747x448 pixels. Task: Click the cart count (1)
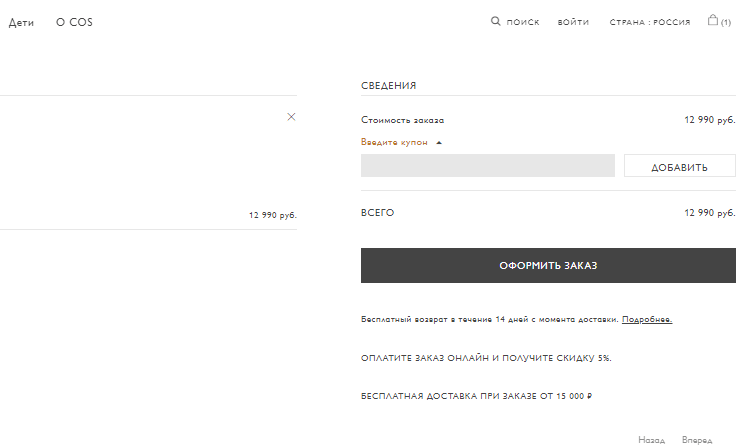[726, 22]
